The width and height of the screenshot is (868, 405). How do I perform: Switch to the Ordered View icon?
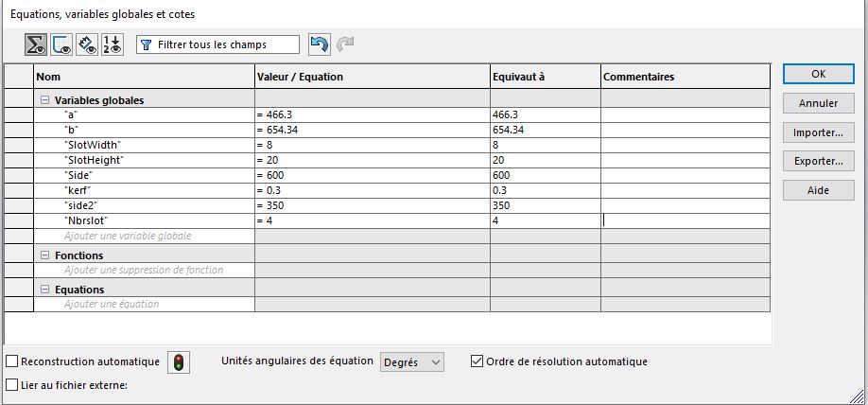pyautogui.click(x=113, y=44)
